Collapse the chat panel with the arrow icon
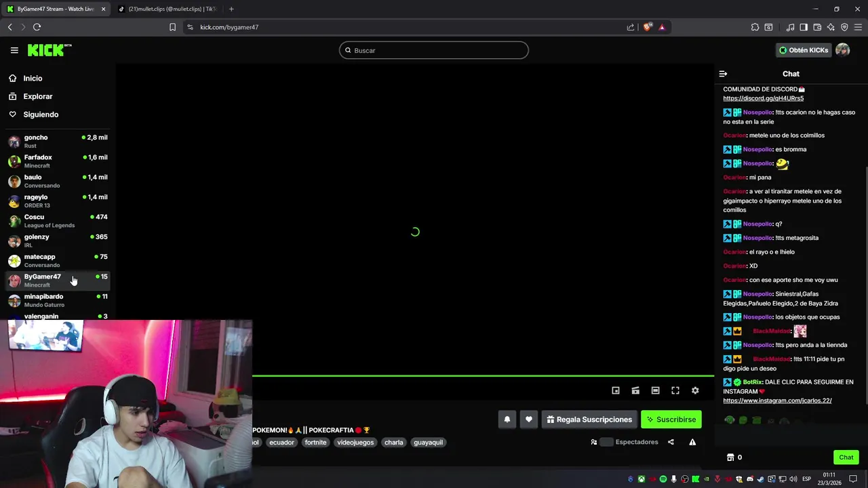The image size is (868, 488). click(723, 74)
